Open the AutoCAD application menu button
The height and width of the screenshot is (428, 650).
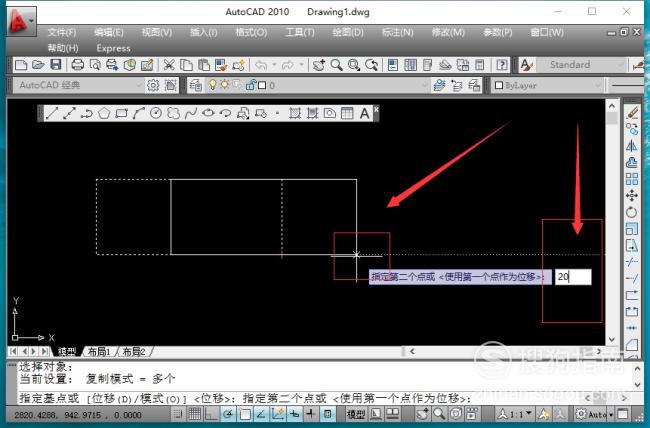(21, 21)
